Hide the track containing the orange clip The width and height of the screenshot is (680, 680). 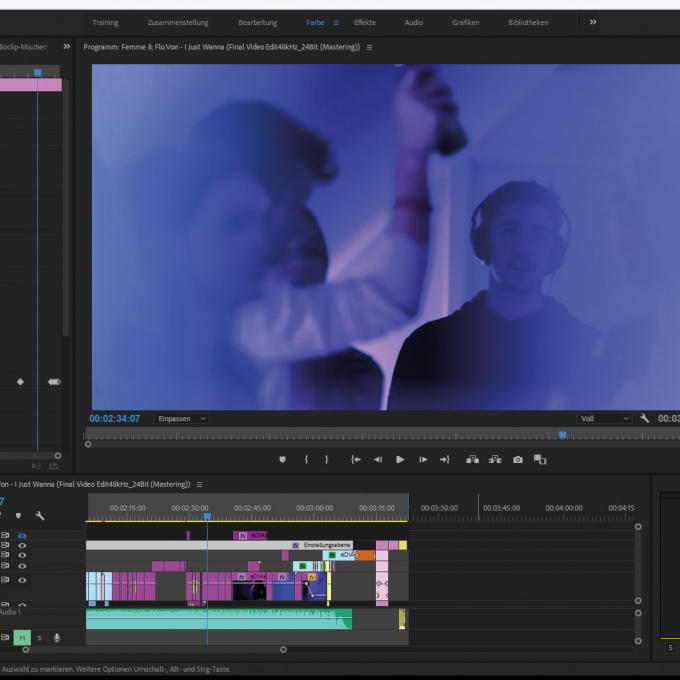click(x=22, y=555)
